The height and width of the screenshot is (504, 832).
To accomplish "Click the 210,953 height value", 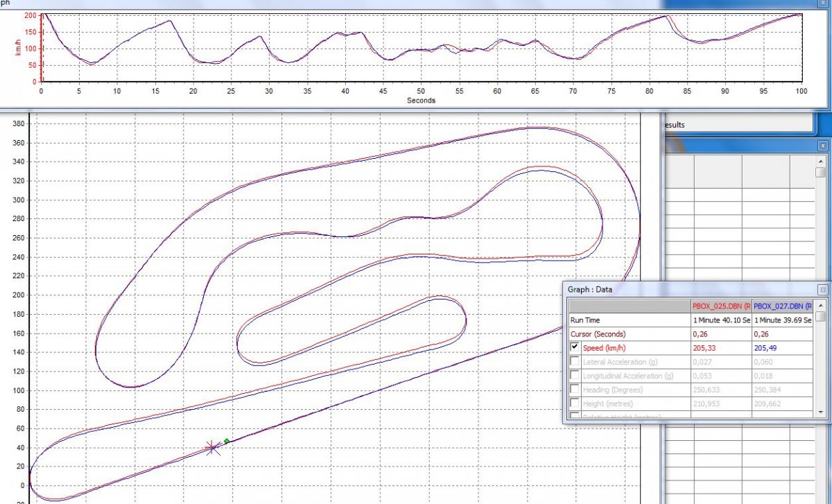I will coord(705,403).
